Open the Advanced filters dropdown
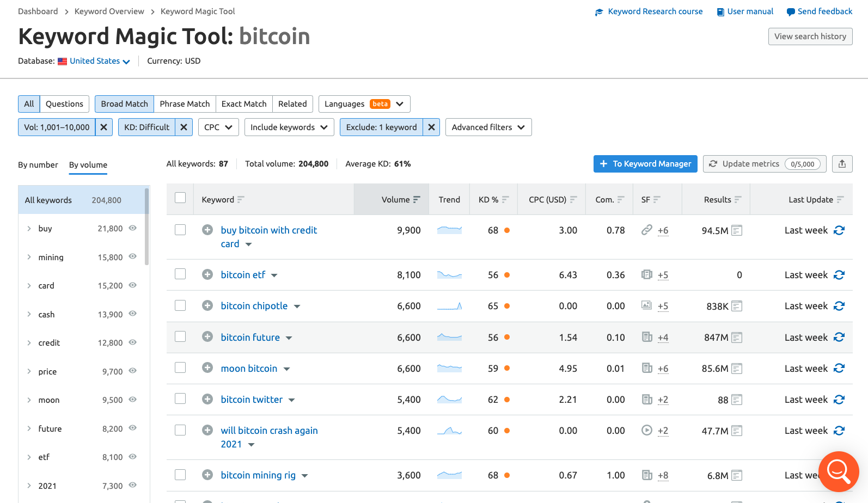The width and height of the screenshot is (868, 503). [488, 127]
